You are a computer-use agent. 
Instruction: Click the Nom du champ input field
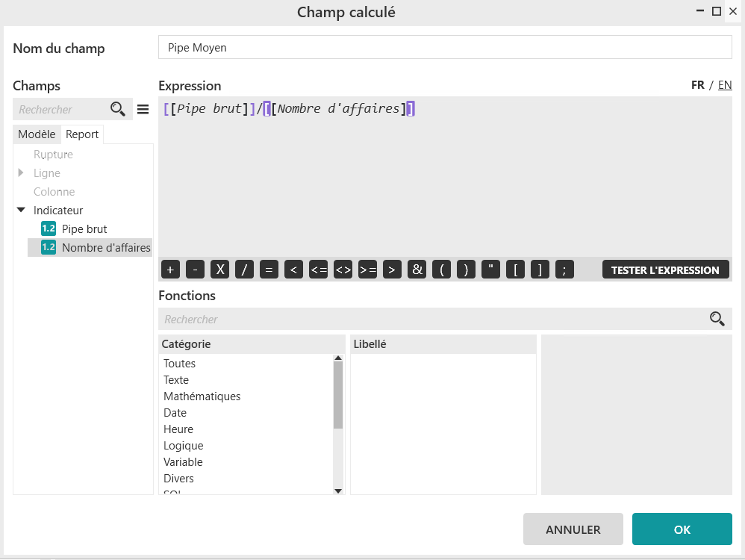(445, 48)
